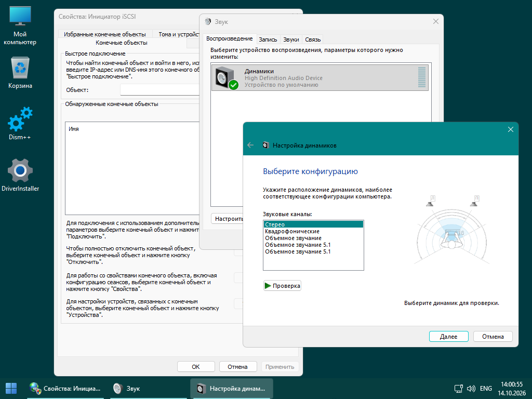Viewport: 532px width, 399px height.
Task: Open Тома и устройства tab in iSCSI window
Action: [x=176, y=34]
